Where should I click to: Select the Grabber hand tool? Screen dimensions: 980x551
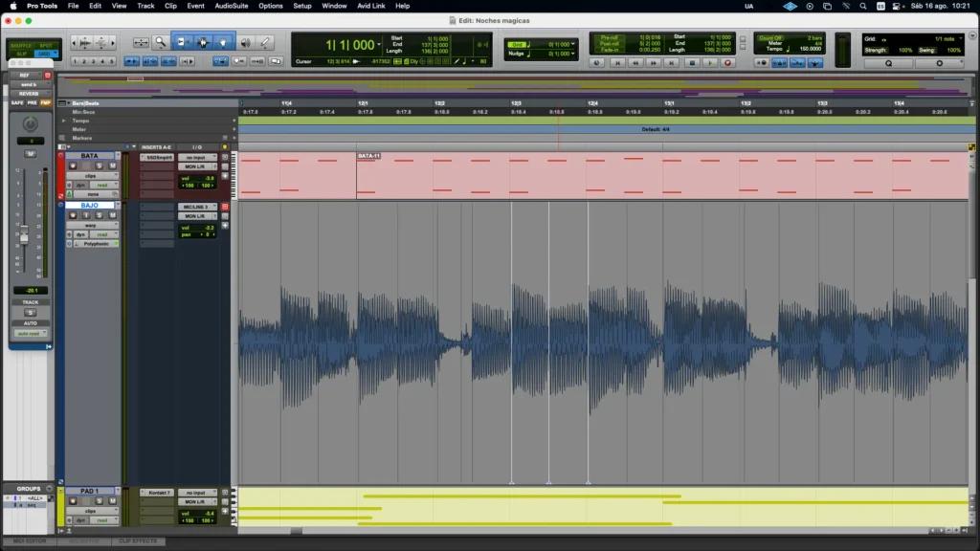[x=223, y=42]
